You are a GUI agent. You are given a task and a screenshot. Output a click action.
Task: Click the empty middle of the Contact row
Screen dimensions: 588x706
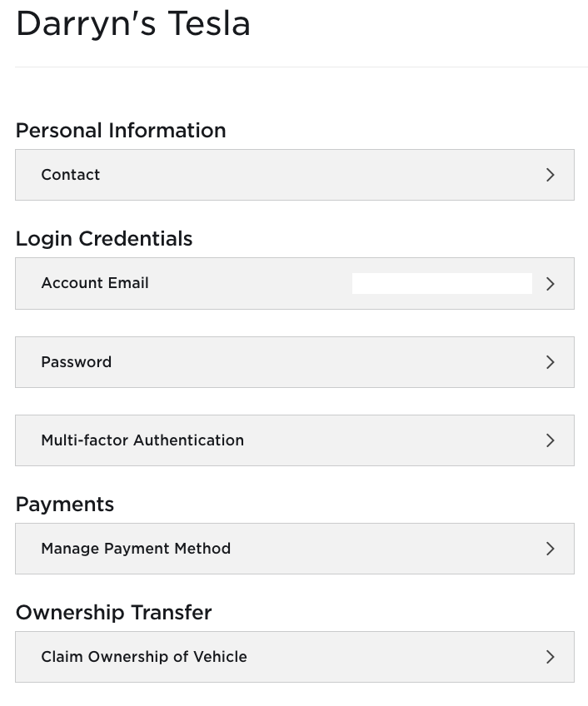316,175
